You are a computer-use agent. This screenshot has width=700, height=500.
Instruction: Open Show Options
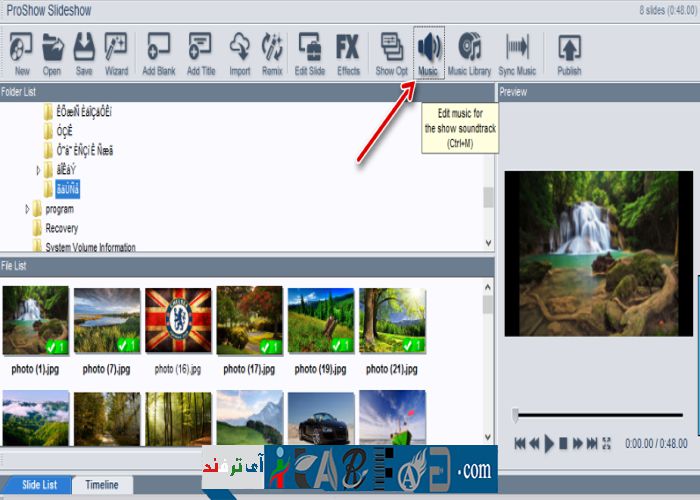point(391,53)
